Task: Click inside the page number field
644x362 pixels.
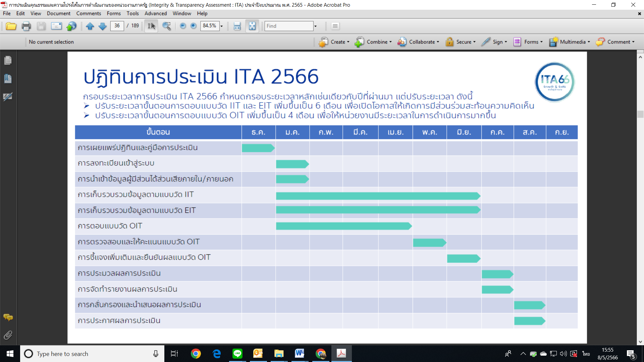Action: pos(117,26)
